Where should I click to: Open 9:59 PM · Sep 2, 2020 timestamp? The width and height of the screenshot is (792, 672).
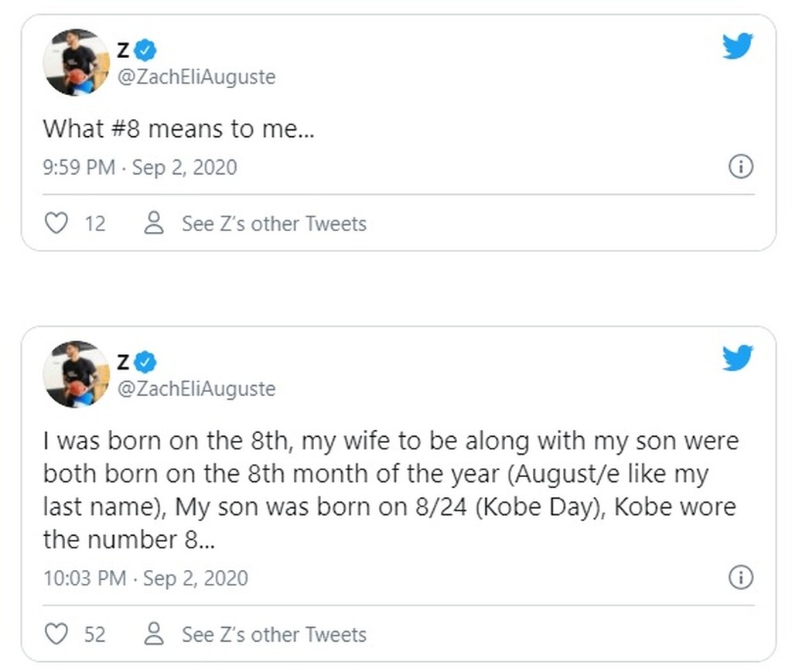(140, 168)
